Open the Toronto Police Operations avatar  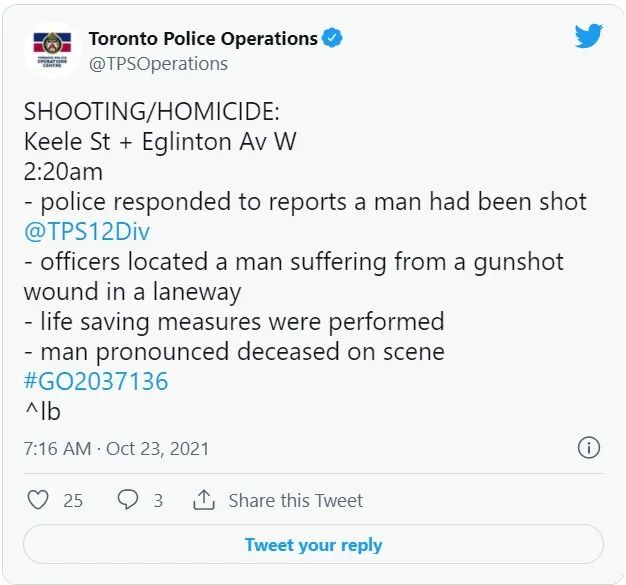(53, 50)
